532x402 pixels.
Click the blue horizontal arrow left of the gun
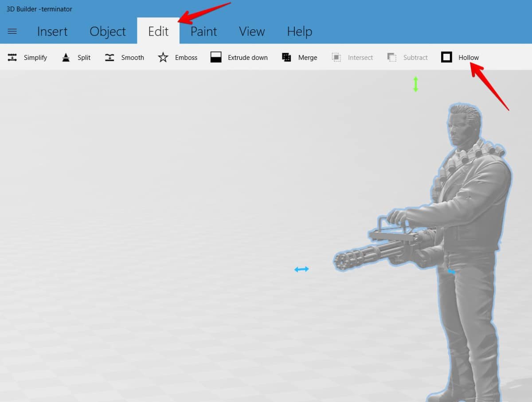[301, 269]
